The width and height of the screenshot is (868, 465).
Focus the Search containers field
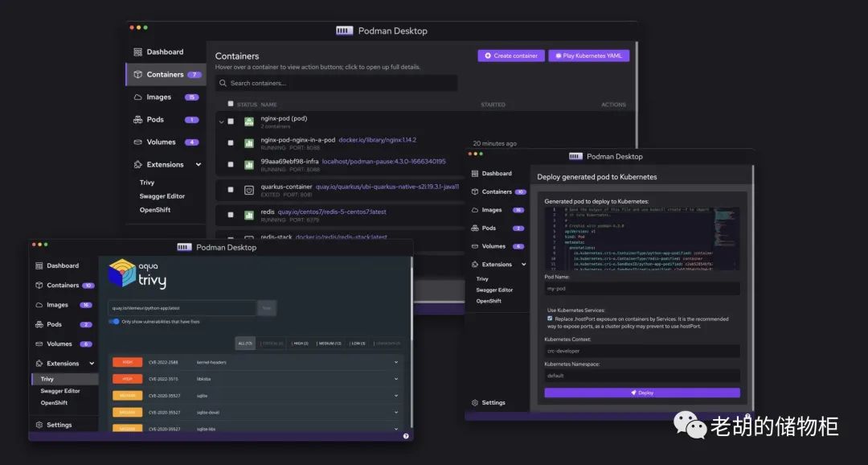click(x=337, y=83)
